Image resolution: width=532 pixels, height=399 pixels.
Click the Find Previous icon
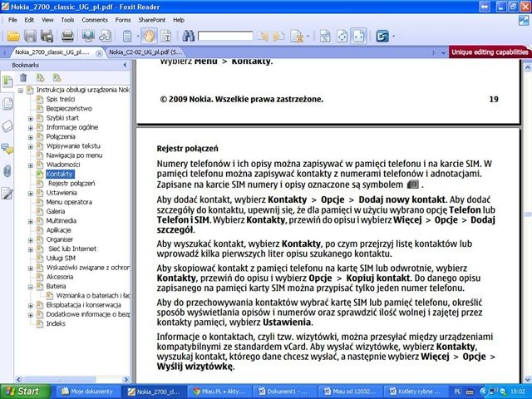[x=263, y=36]
